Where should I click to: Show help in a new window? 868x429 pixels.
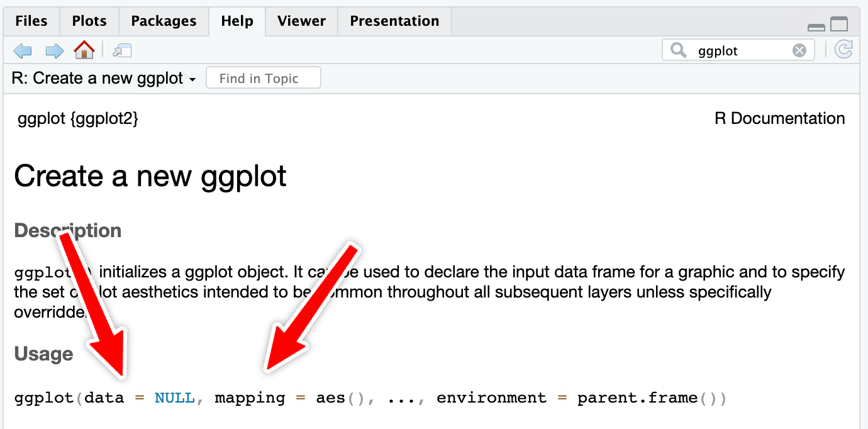click(x=121, y=50)
